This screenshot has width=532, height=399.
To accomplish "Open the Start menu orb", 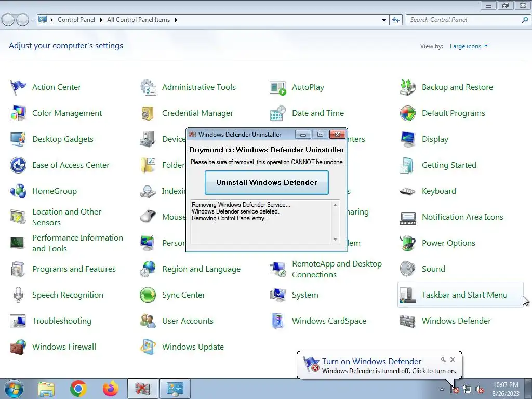I will (14, 389).
